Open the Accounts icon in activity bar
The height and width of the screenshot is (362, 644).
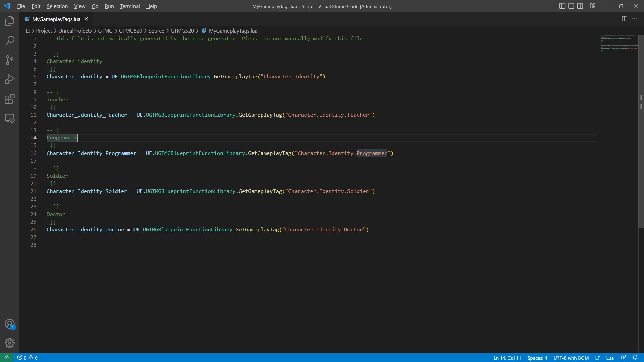point(10,324)
